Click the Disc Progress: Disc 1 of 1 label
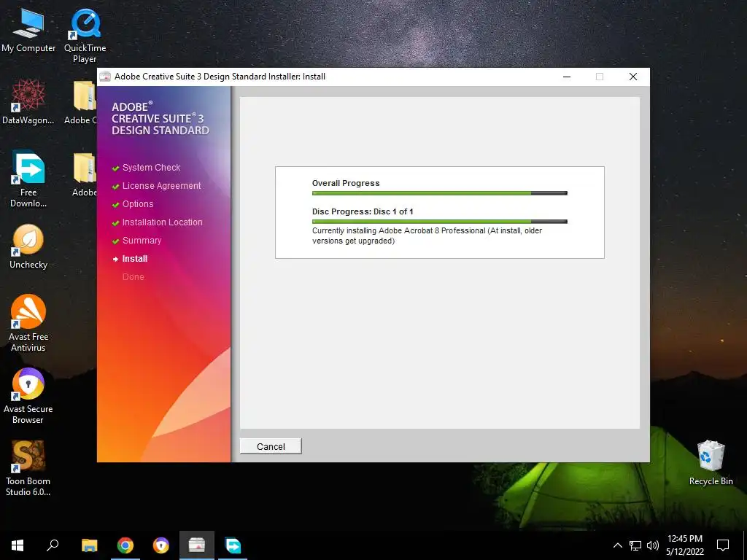This screenshot has width=747, height=560. [363, 211]
